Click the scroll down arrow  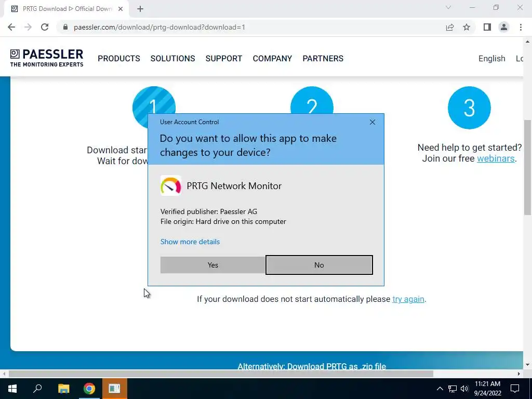click(527, 365)
